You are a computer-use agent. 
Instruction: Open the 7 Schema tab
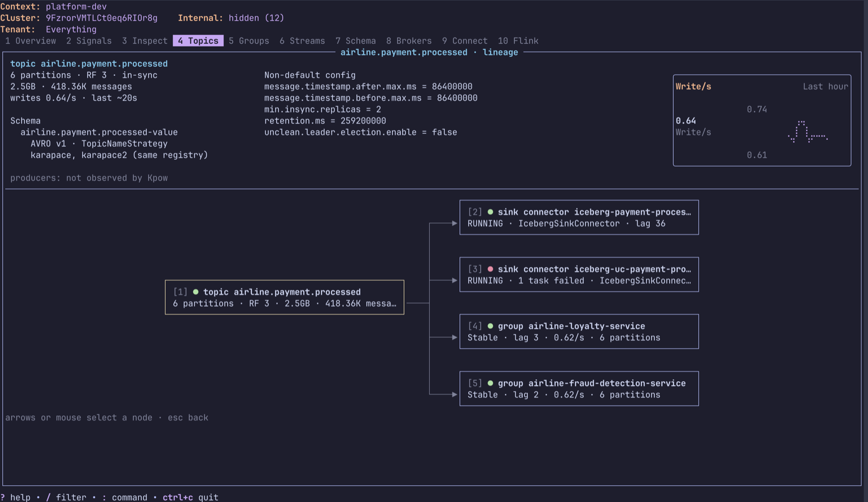pyautogui.click(x=355, y=41)
